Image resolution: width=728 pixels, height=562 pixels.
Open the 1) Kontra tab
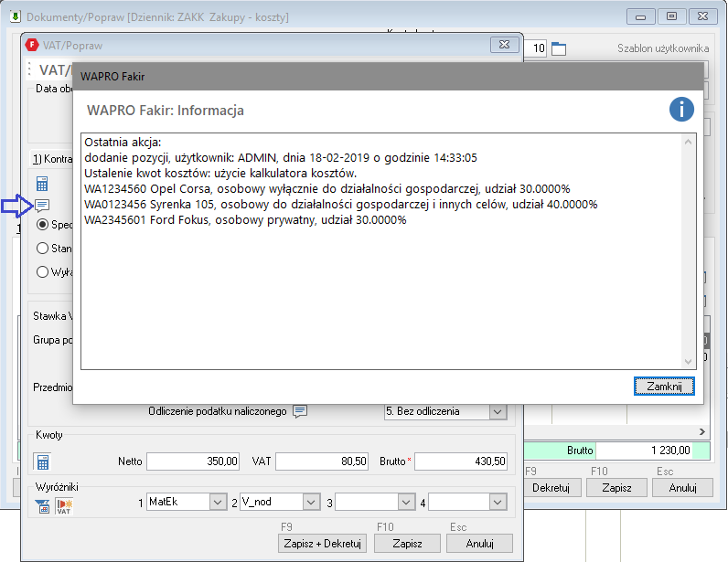pyautogui.click(x=52, y=159)
